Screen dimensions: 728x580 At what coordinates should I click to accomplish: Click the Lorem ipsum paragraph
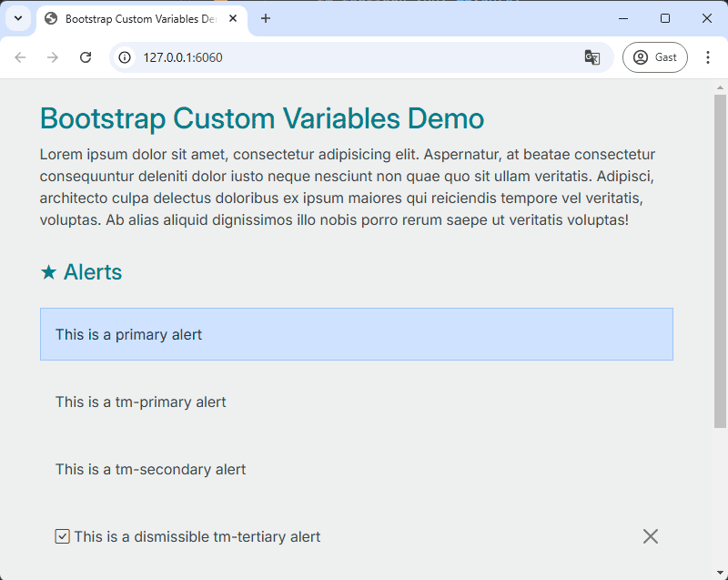point(348,187)
